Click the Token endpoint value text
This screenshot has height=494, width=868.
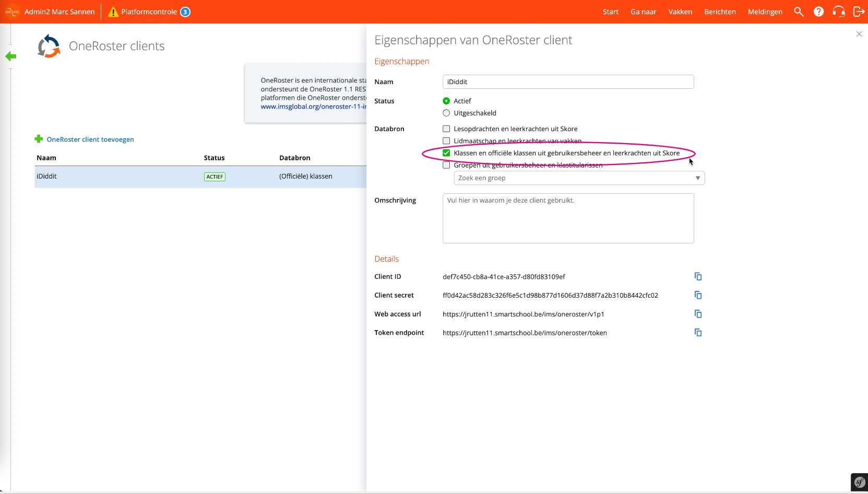point(525,333)
